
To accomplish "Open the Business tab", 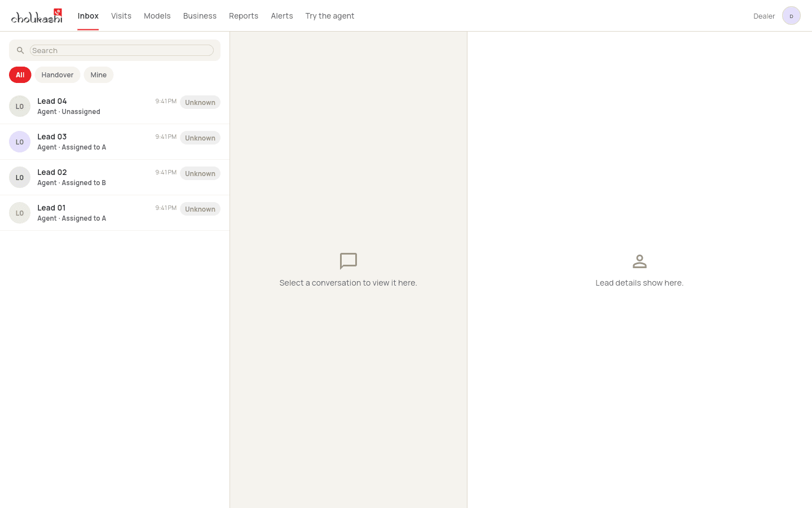I will pyautogui.click(x=200, y=16).
